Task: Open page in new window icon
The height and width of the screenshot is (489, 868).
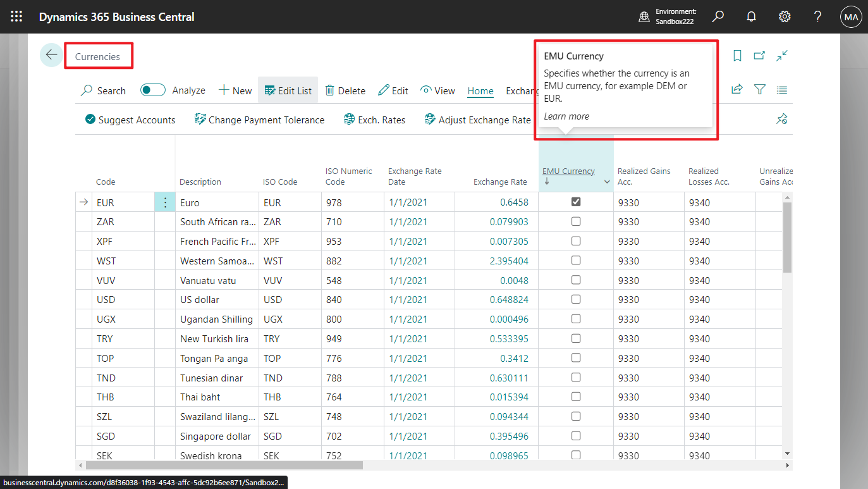Action: [x=759, y=56]
